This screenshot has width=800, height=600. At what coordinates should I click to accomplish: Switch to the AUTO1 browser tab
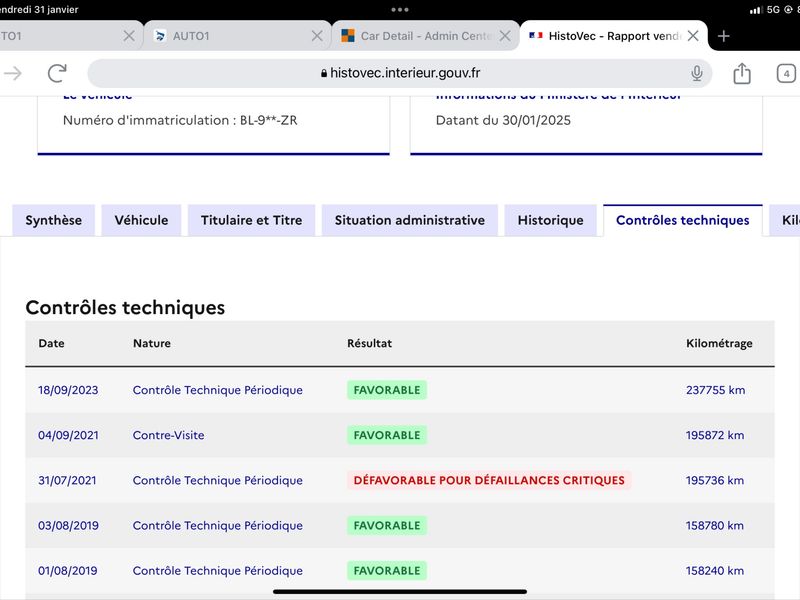238,36
